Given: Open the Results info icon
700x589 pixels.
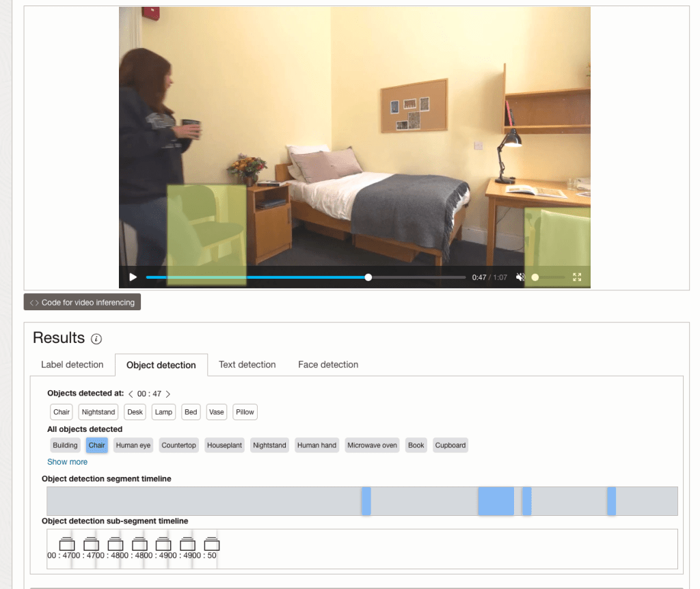Looking at the screenshot, I should point(96,339).
